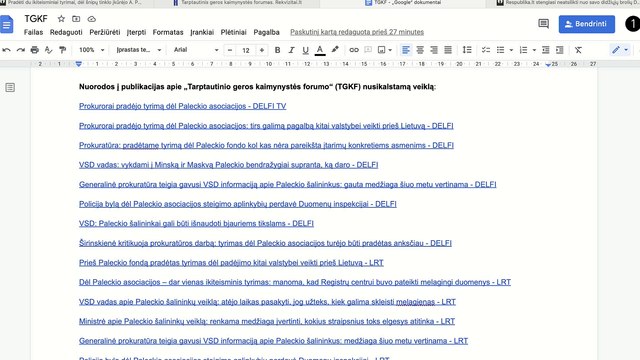640x360 pixels.
Task: Open the Ministrė apie Paleckio šalininkų link
Action: pyautogui.click(x=267, y=322)
